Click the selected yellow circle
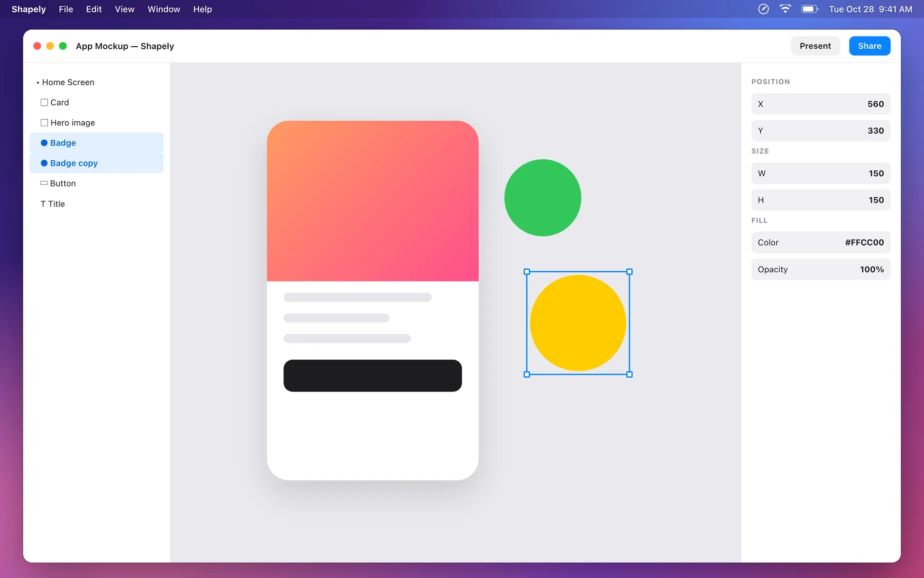Screen dimensions: 924x578 [578, 323]
